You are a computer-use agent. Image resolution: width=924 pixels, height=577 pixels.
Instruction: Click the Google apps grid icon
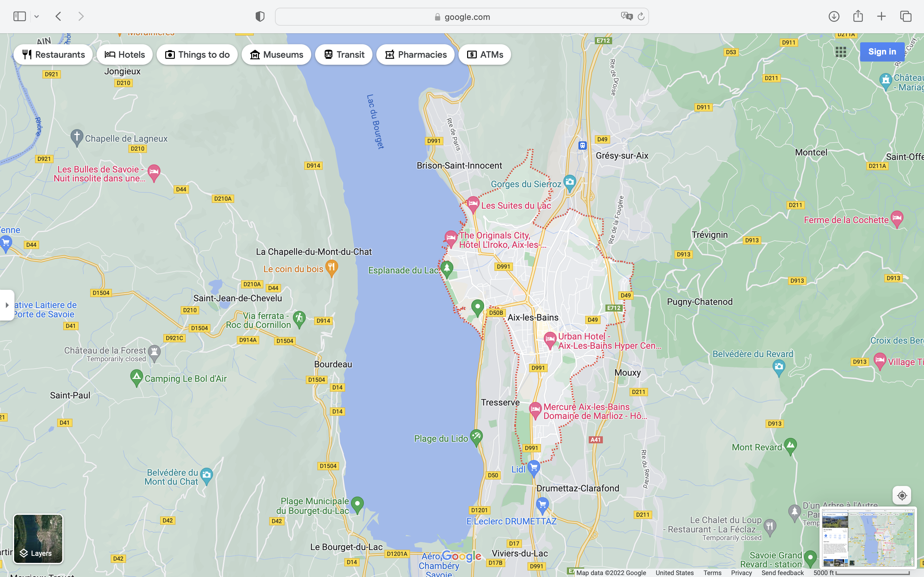pos(840,52)
